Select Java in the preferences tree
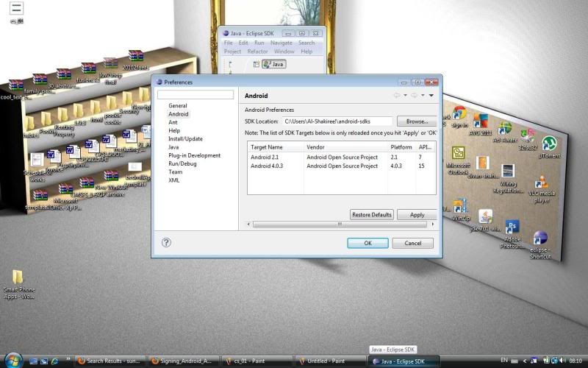The width and height of the screenshot is (588, 368). tap(173, 147)
